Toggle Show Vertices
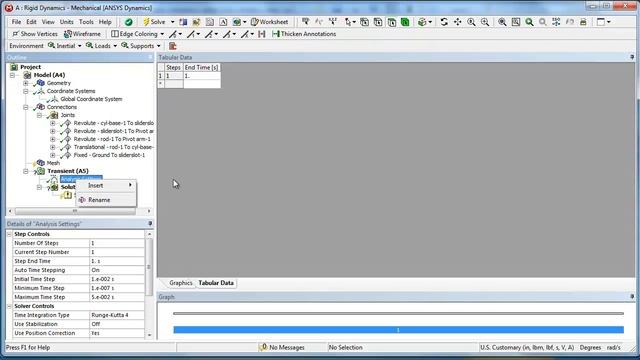 click(35, 34)
